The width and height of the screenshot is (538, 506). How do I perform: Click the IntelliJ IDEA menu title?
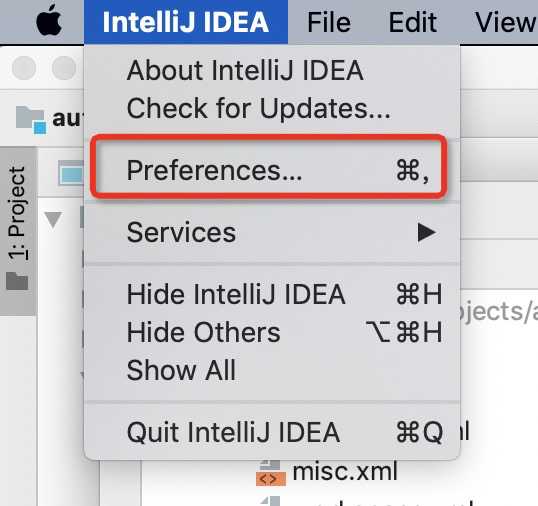pos(186,22)
